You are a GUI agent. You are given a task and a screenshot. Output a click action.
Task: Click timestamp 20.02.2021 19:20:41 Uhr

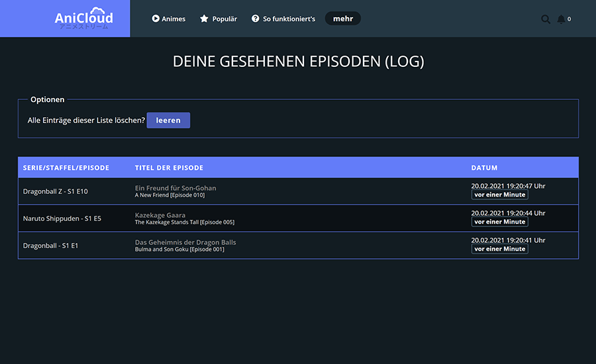point(508,240)
